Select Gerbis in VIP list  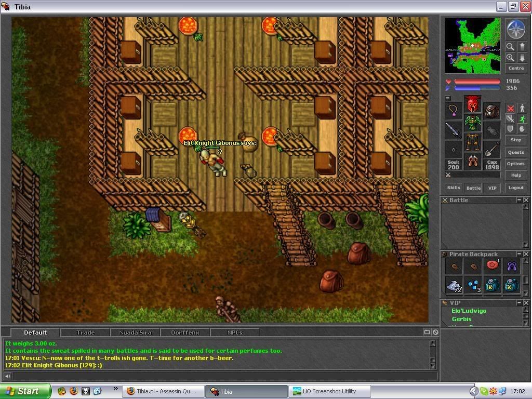coord(461,320)
